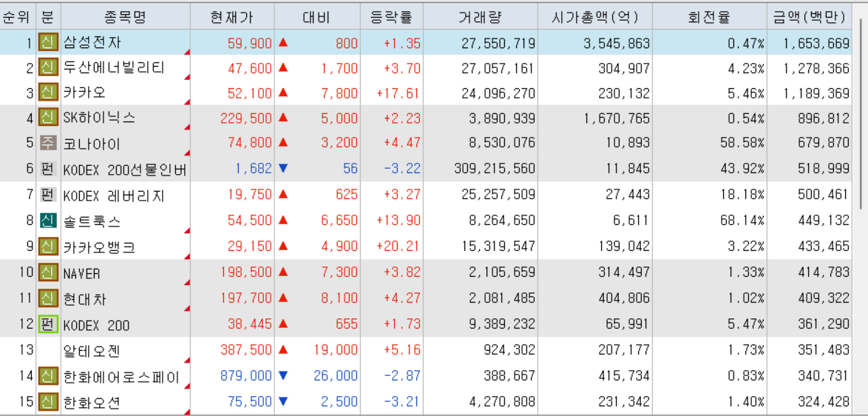
Task: Select the 카카오 stock name
Action: pyautogui.click(x=84, y=93)
